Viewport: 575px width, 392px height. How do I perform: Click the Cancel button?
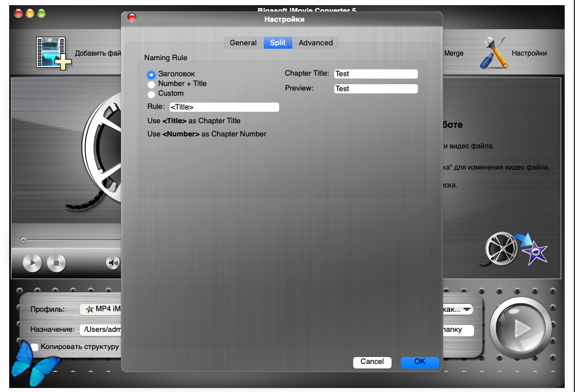click(372, 362)
